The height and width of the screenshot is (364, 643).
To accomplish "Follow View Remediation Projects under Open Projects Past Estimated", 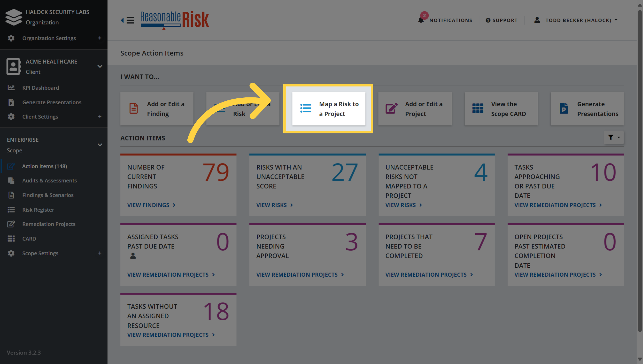I will click(558, 275).
